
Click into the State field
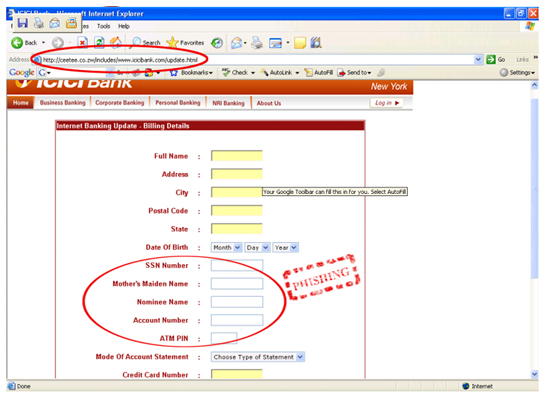point(237,229)
